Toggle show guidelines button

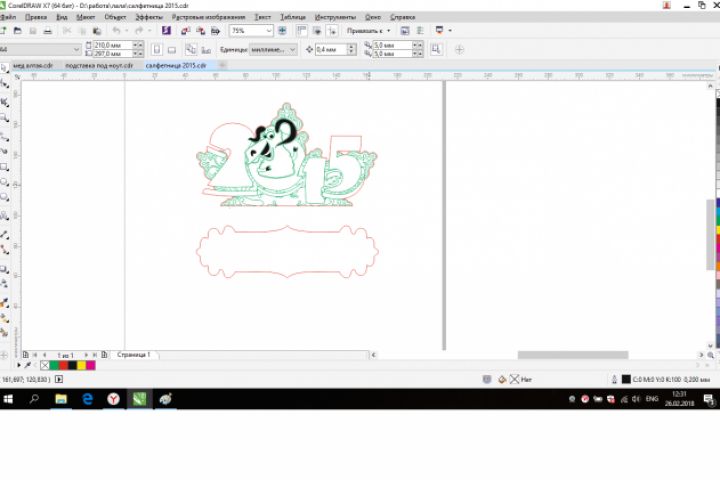(x=332, y=31)
